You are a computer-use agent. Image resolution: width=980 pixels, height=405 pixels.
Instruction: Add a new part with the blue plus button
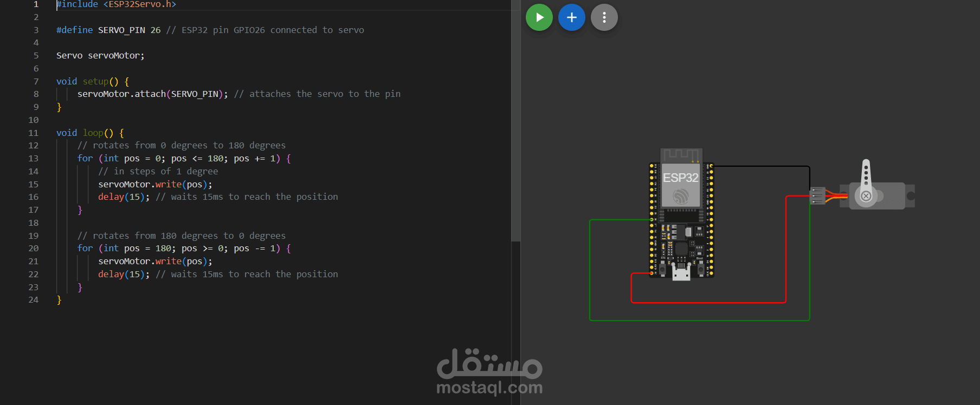coord(572,17)
